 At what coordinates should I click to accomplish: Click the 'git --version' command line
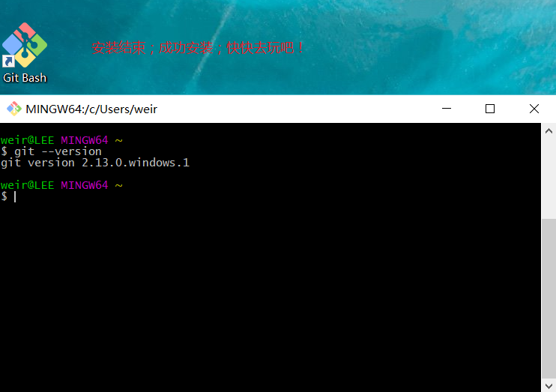51,151
